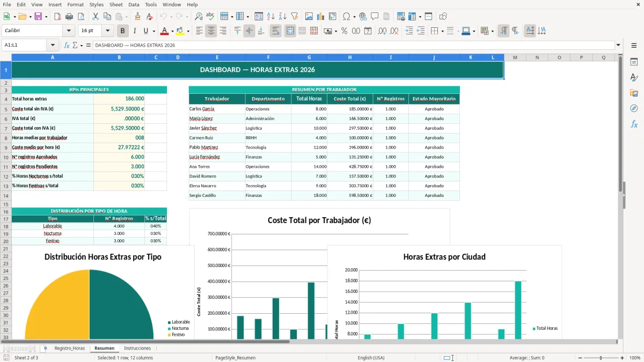Open the Data menu
This screenshot has width=644, height=362.
pos(134,4)
